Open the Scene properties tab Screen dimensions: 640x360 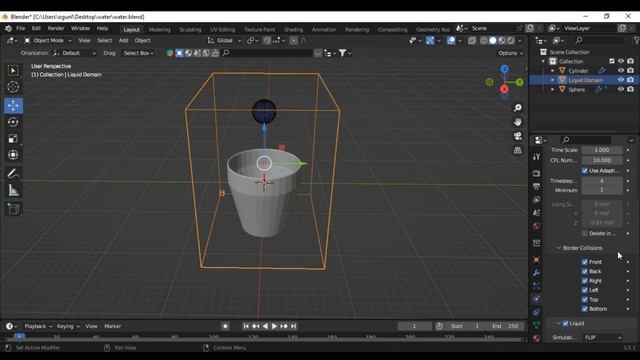click(536, 213)
